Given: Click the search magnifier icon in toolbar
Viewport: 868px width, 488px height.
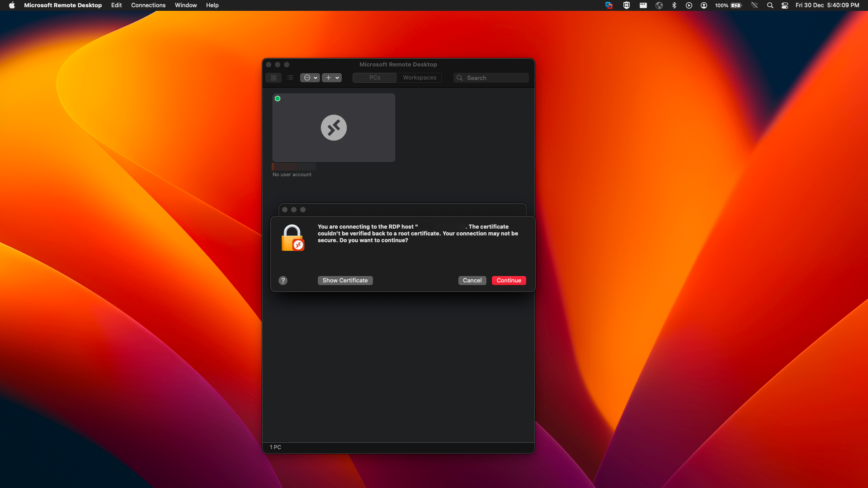Looking at the screenshot, I should [x=460, y=78].
